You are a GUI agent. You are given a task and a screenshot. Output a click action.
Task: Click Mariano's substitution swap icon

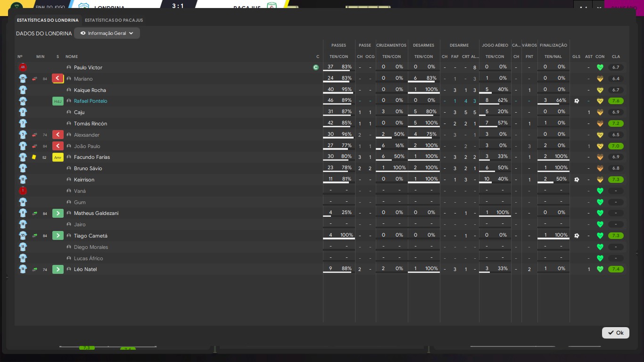(x=34, y=79)
